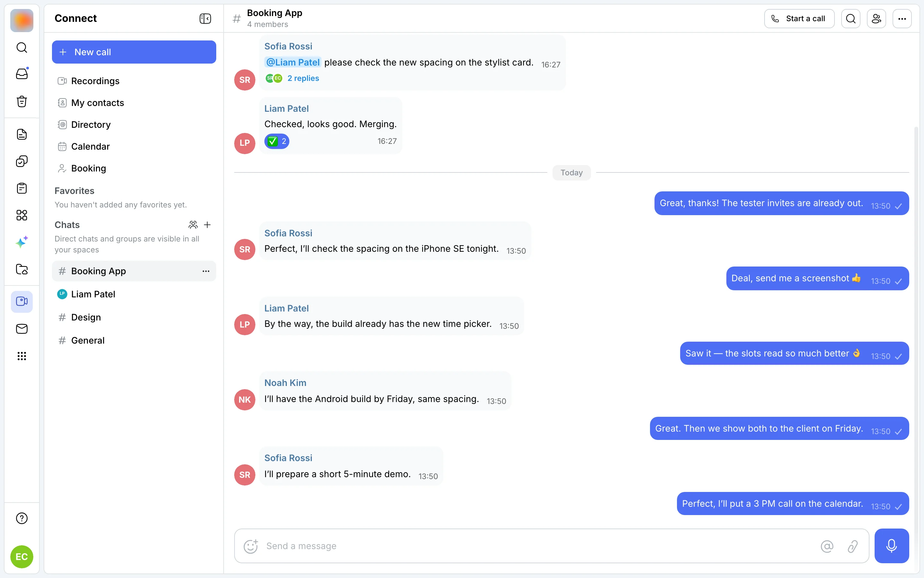Click the @Liam Patel mention
924x578 pixels.
(x=293, y=62)
